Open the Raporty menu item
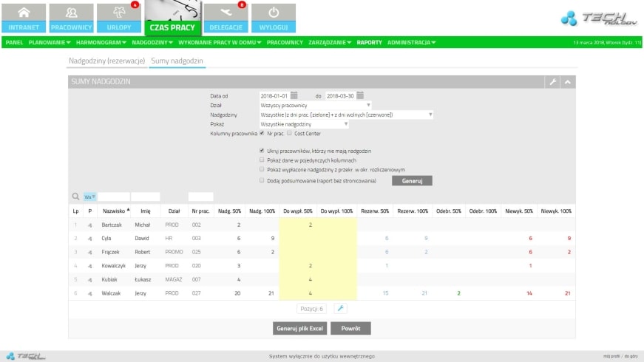The width and height of the screenshot is (644, 362). click(369, 42)
